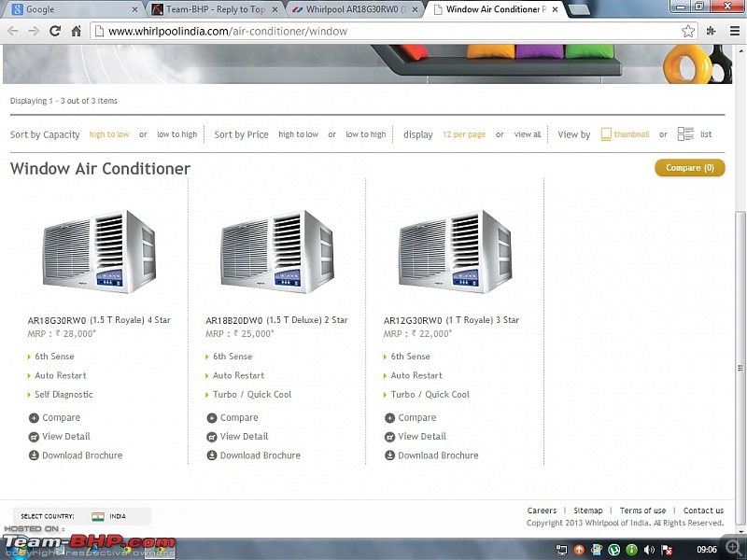747x560 pixels.
Task: Open the Careers footer link
Action: [x=542, y=511]
